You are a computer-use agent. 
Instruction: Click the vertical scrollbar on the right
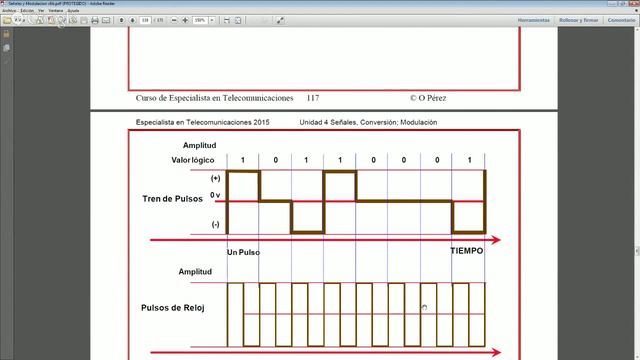click(x=637, y=192)
